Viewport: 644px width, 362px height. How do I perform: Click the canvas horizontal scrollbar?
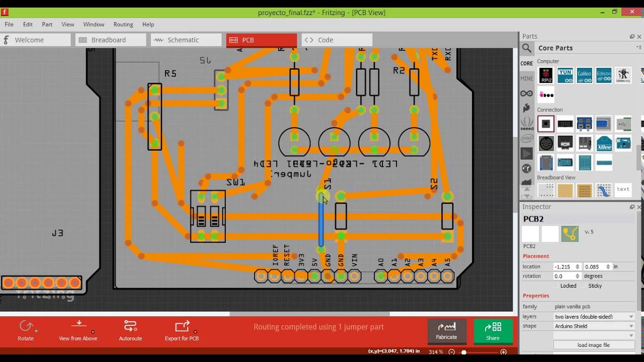point(310,314)
